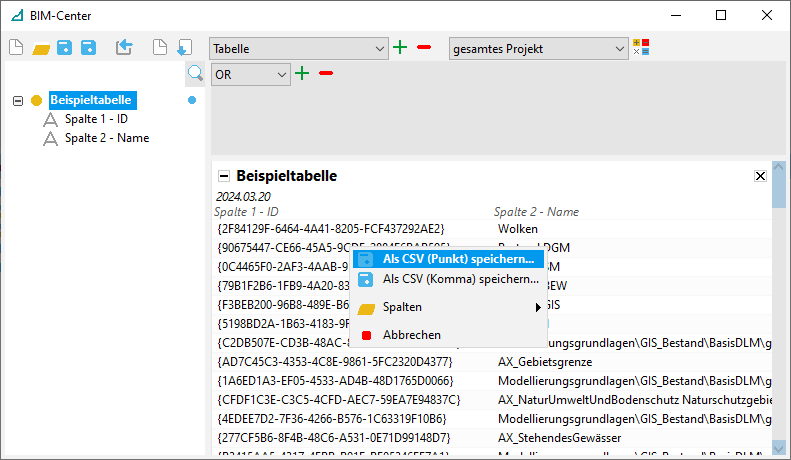
Task: Click the first blue save disk icon
Action: [x=64, y=47]
